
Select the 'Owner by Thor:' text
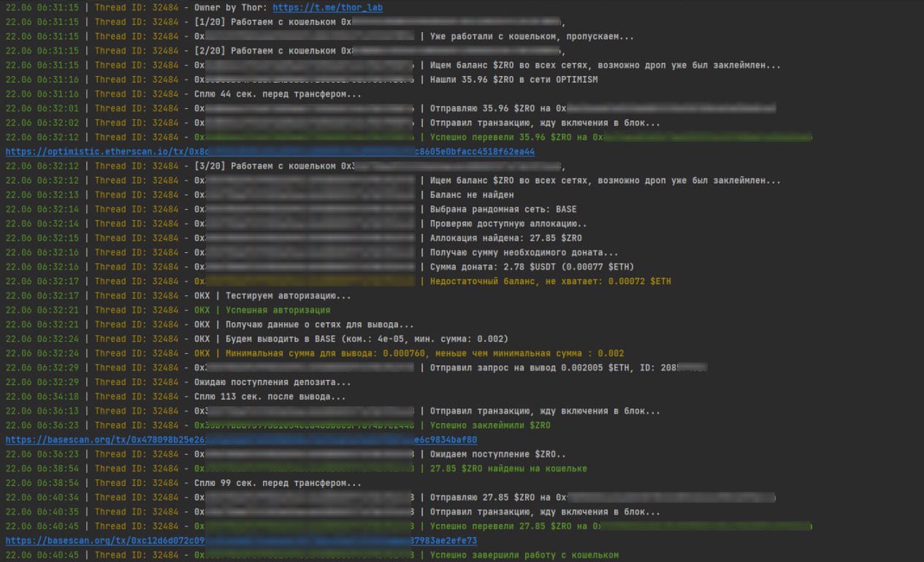(230, 7)
